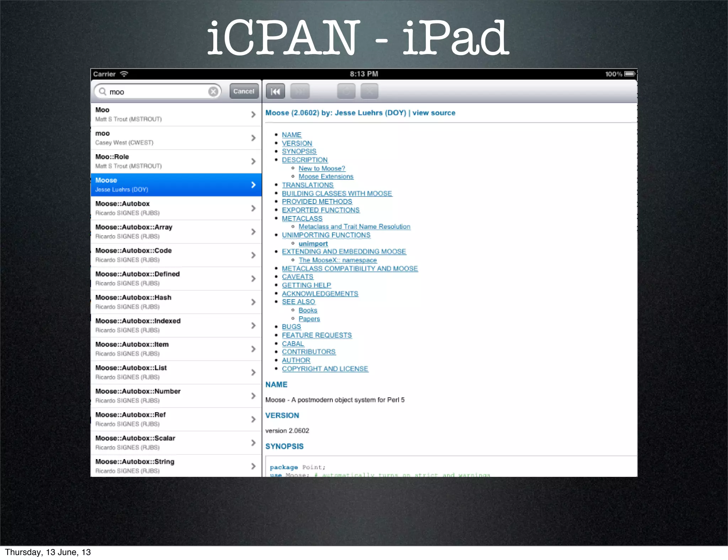Go to FEATURE REQUESTS section
This screenshot has height=560, width=728.
[x=317, y=335]
